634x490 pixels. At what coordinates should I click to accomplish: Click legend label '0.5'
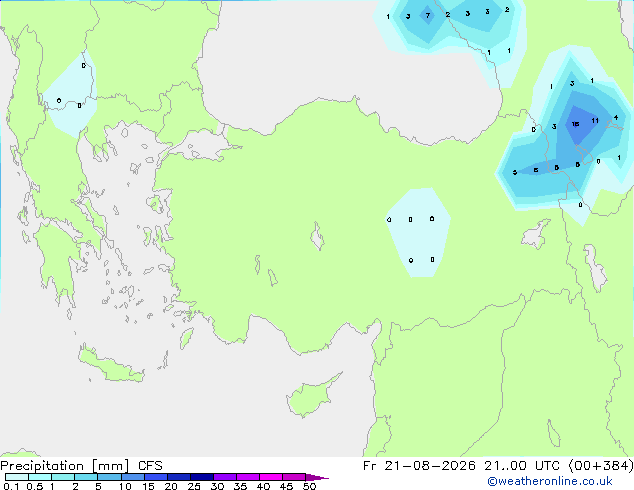34,486
